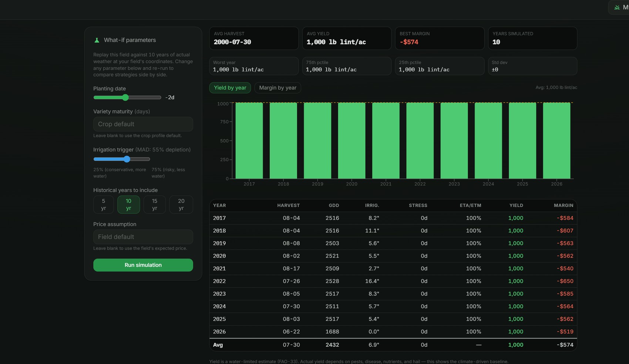
Task: Click the Planting date slider handle
Action: click(125, 97)
